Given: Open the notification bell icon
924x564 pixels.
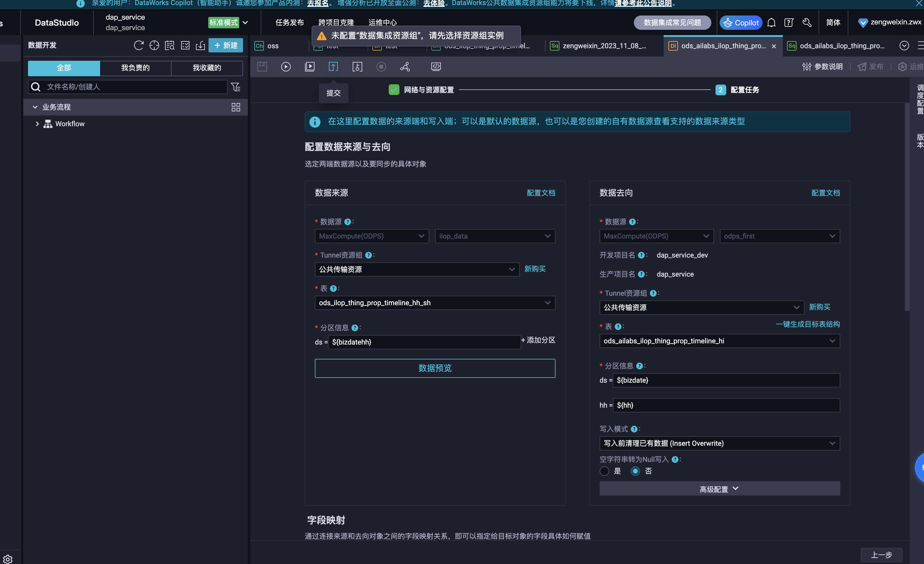Looking at the screenshot, I should coord(771,23).
